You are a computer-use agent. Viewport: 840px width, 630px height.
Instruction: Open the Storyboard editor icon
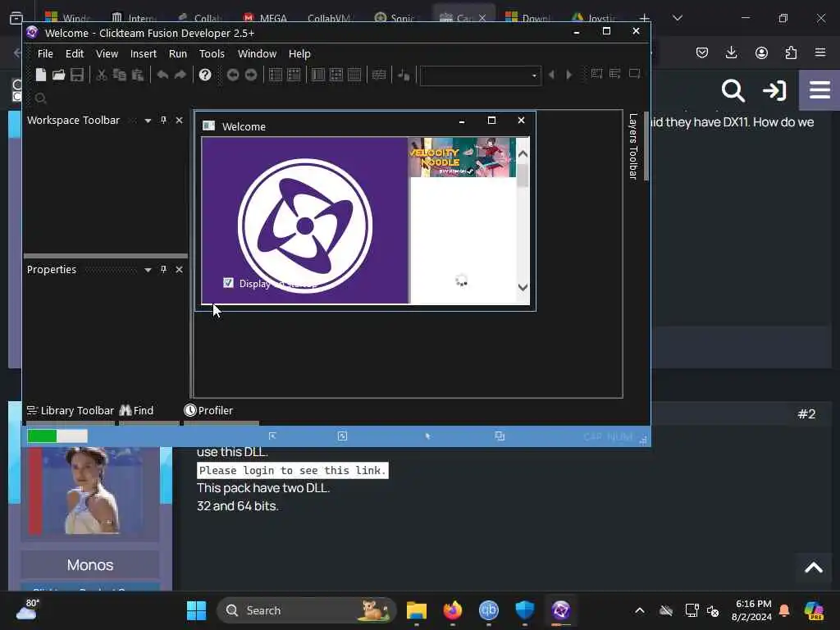coord(276,75)
